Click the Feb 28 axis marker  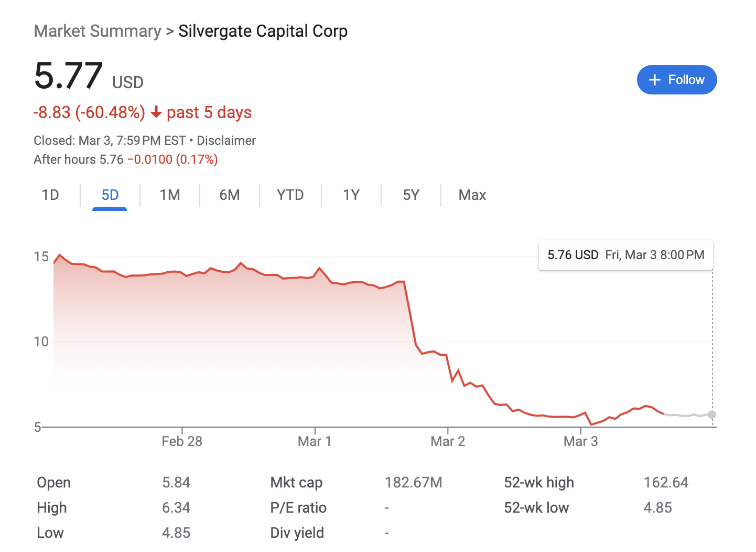(x=182, y=441)
